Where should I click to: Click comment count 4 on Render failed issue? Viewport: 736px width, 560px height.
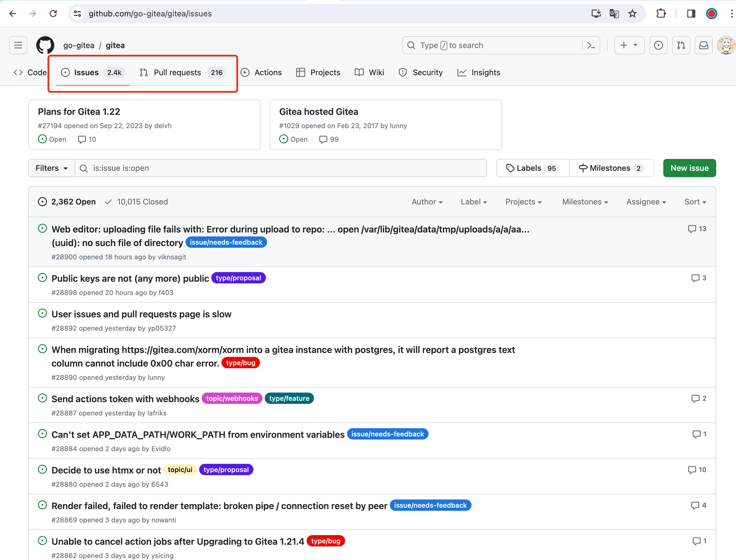pos(699,505)
